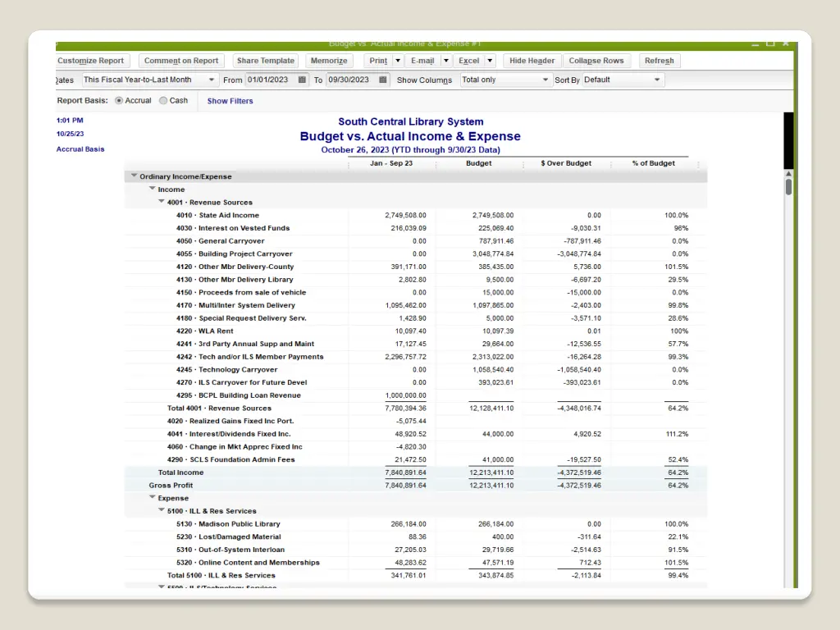Screen dimensions: 840x630
Task: Open the Show Columns dropdown
Action: [545, 80]
